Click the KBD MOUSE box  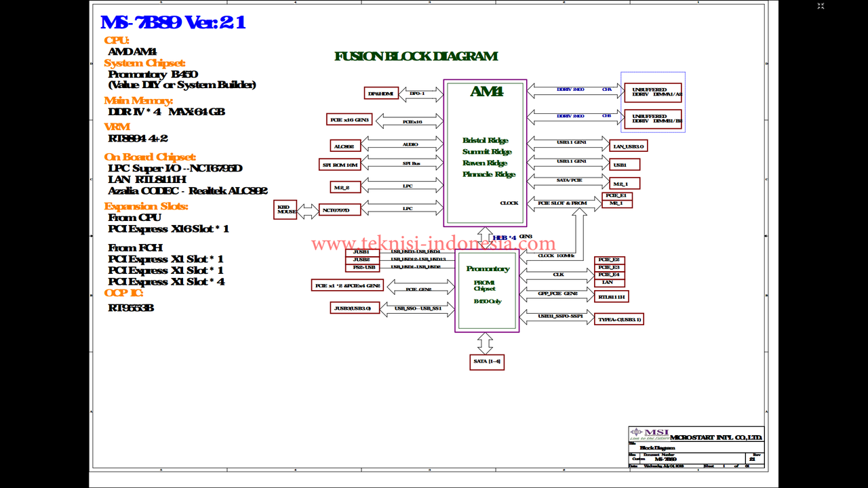pyautogui.click(x=285, y=209)
